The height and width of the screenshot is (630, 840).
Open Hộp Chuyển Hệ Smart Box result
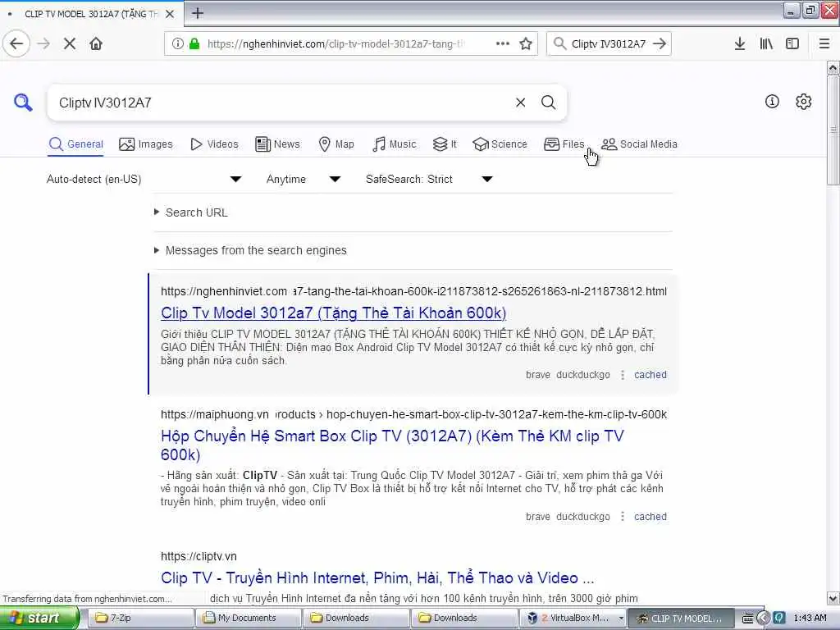(x=392, y=445)
